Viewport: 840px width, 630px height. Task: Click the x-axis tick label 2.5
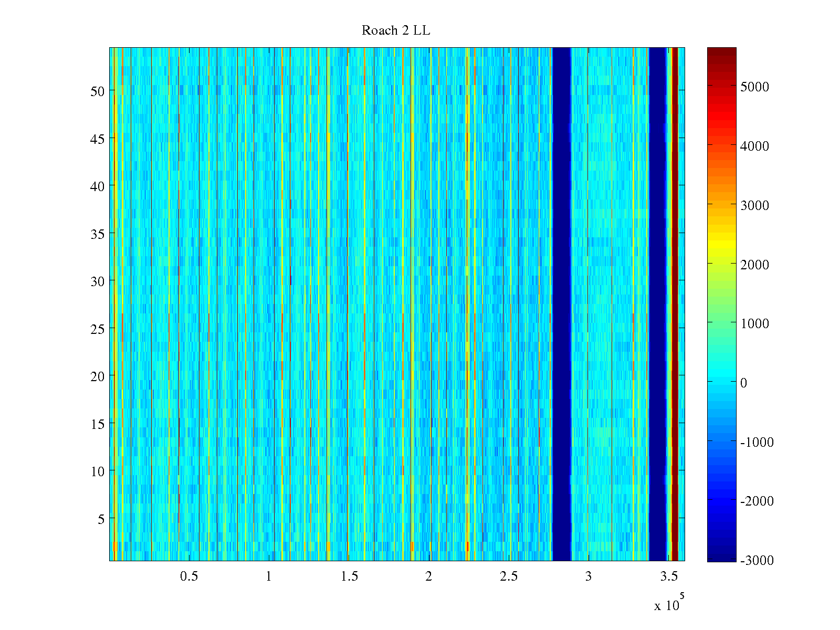coord(509,576)
